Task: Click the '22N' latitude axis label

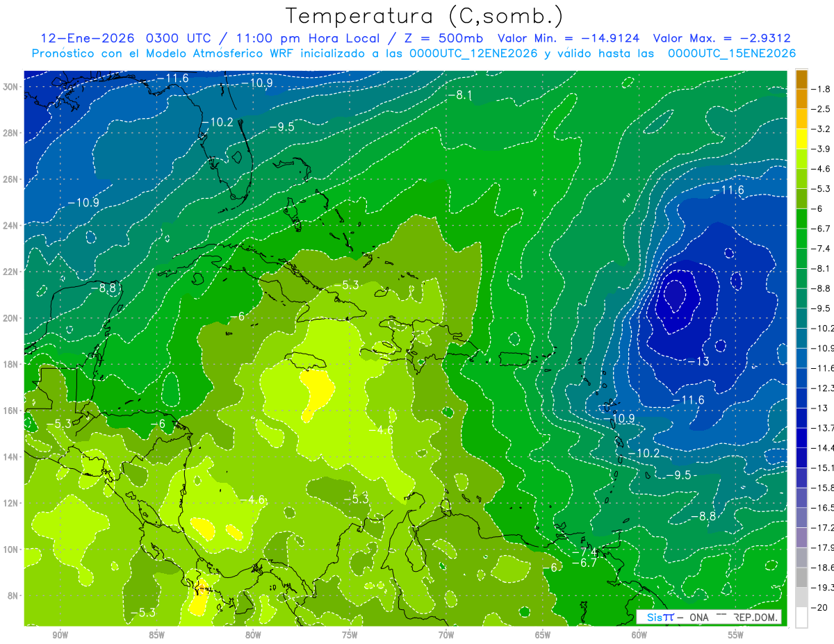Action: (x=10, y=272)
